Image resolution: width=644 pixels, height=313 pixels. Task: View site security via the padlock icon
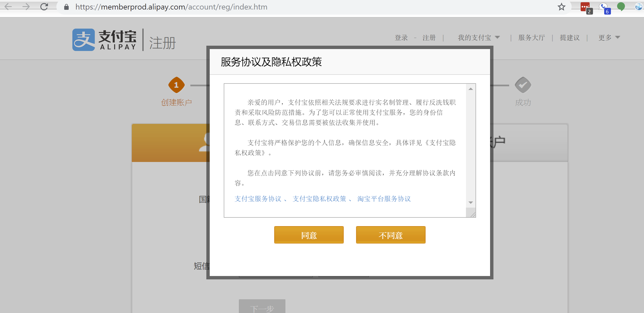(x=66, y=7)
